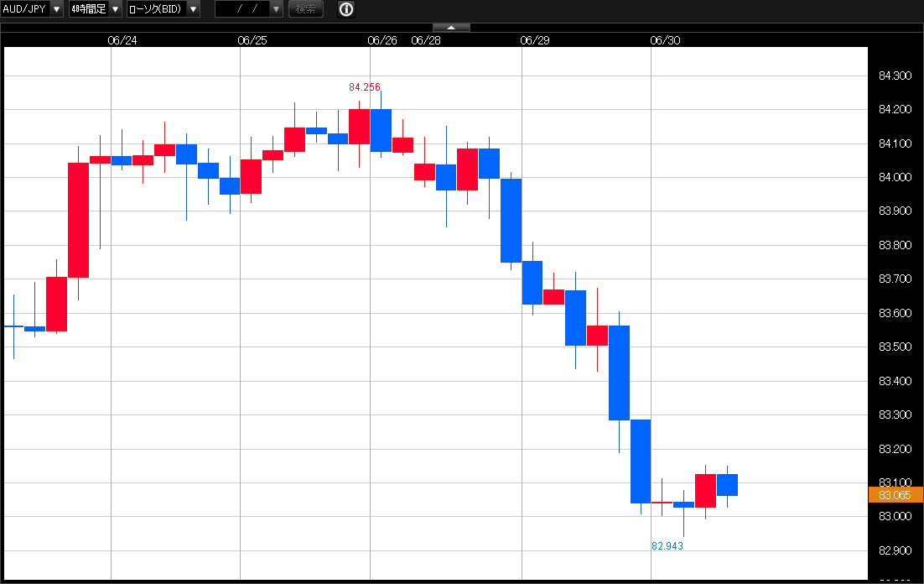The image size is (924, 584).
Task: Click the date input field
Action: coord(242,9)
